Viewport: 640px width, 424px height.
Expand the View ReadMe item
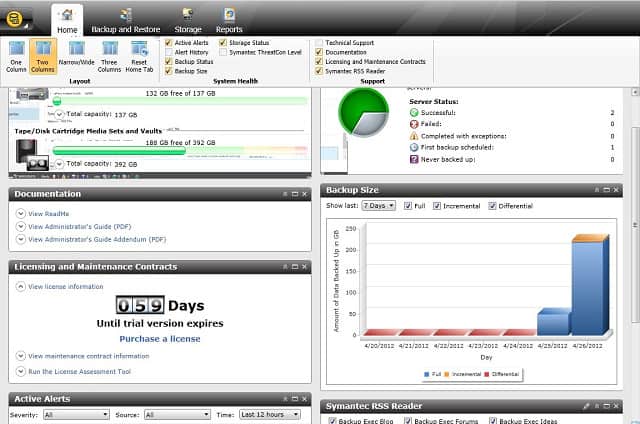pos(20,213)
